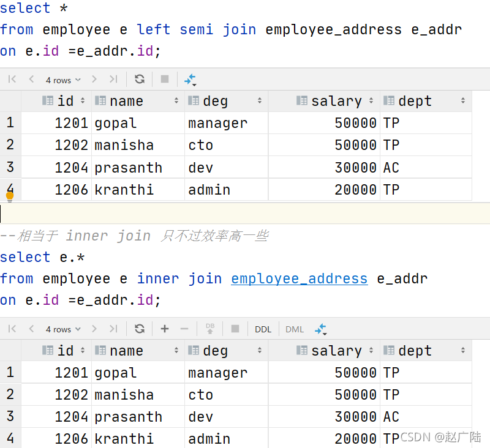Image resolution: width=490 pixels, height=448 pixels.
Task: Sort by dept column in upper grid
Action: (463, 101)
